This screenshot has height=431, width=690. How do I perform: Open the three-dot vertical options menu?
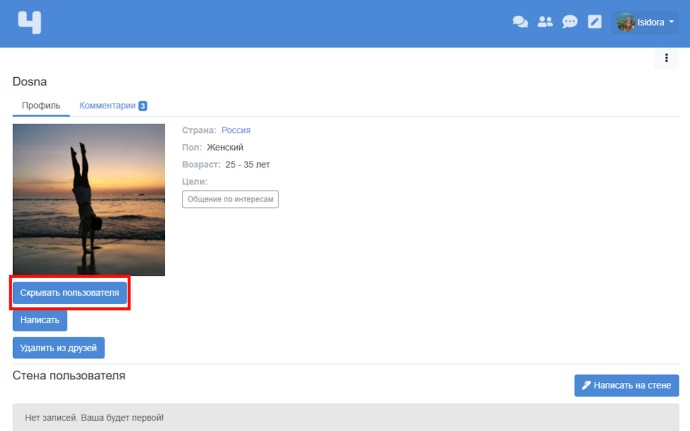[666, 59]
